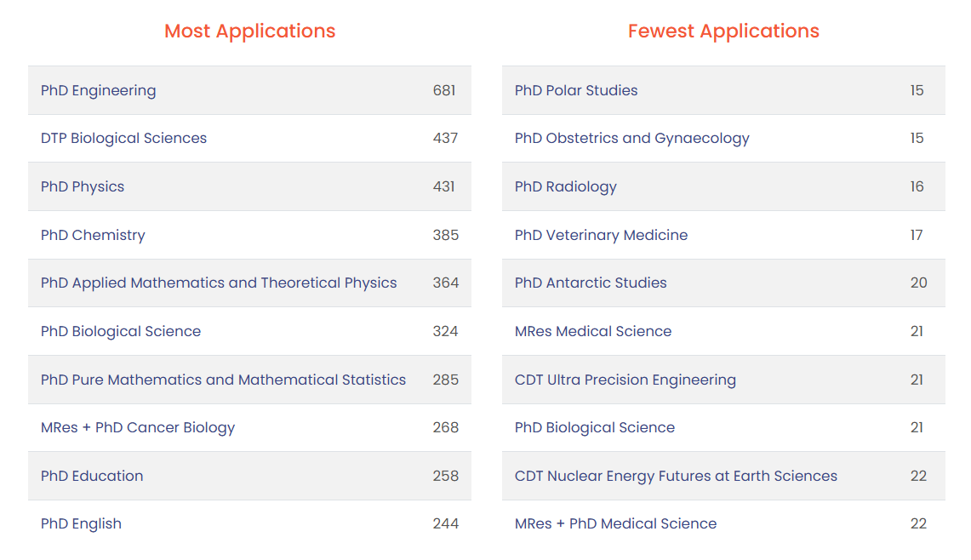
Task: Choose PhD Chemistry in the list
Action: tap(249, 235)
